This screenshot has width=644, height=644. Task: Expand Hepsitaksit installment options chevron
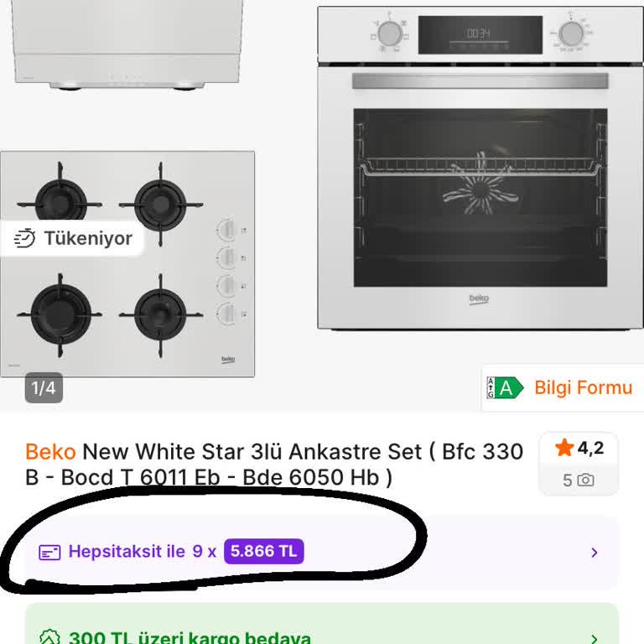595,553
